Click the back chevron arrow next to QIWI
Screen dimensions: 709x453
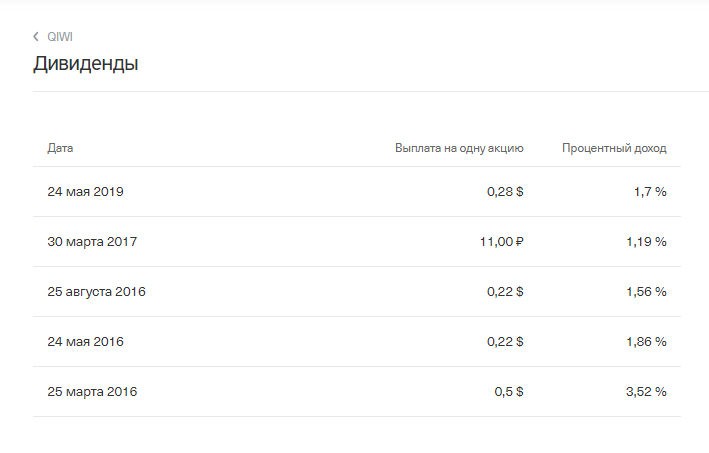point(36,37)
